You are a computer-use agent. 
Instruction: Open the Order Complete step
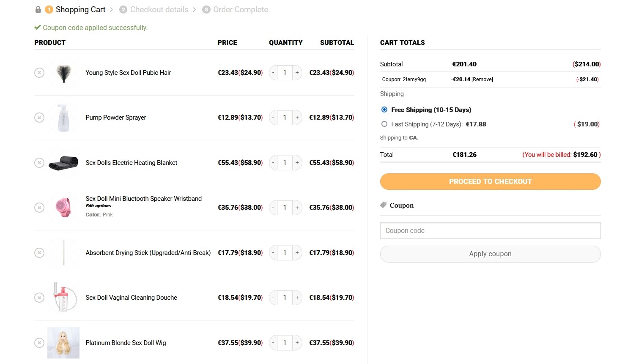(x=236, y=9)
